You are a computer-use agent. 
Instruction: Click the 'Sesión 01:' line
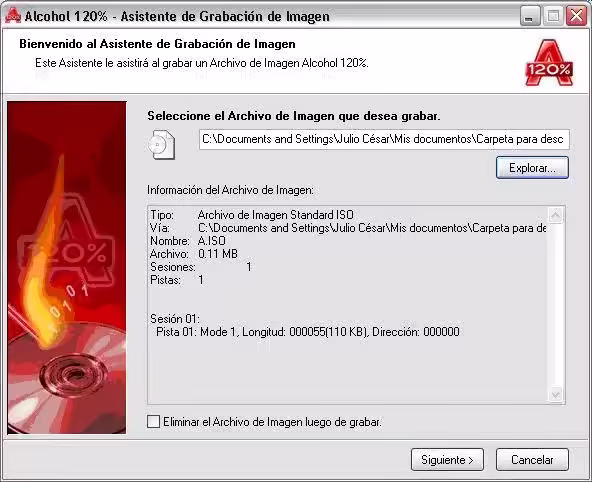[x=175, y=319]
